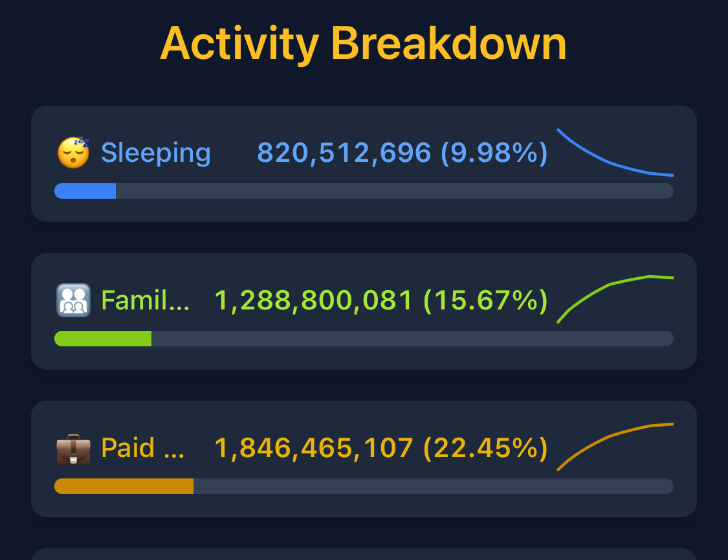The width and height of the screenshot is (728, 560).
Task: Click the green Family progress bar fill
Action: tap(103, 339)
